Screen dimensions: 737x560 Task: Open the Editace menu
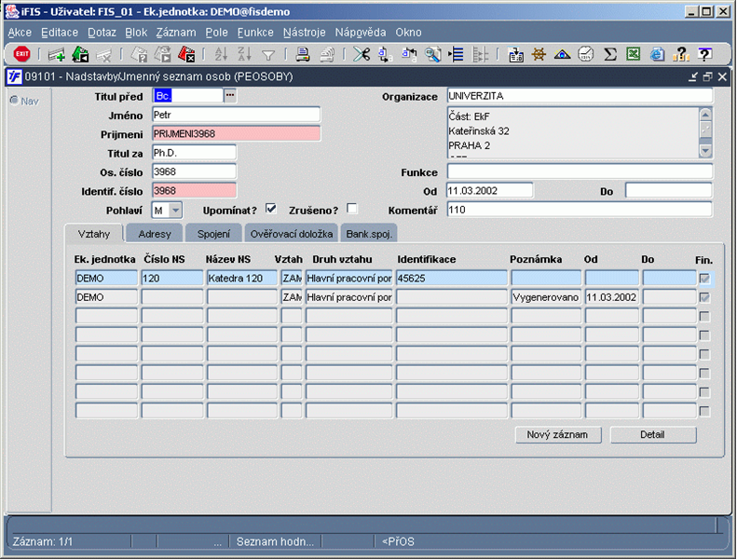[x=60, y=33]
